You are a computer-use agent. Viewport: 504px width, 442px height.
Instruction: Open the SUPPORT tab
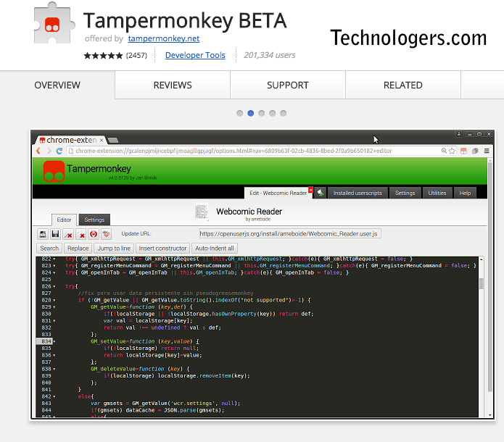(288, 85)
